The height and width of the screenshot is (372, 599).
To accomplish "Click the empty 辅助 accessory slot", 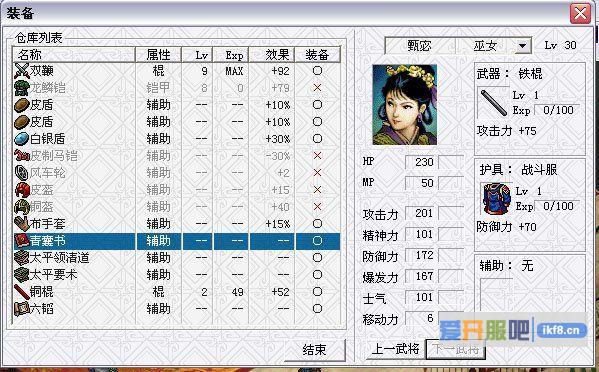I will 496,295.
